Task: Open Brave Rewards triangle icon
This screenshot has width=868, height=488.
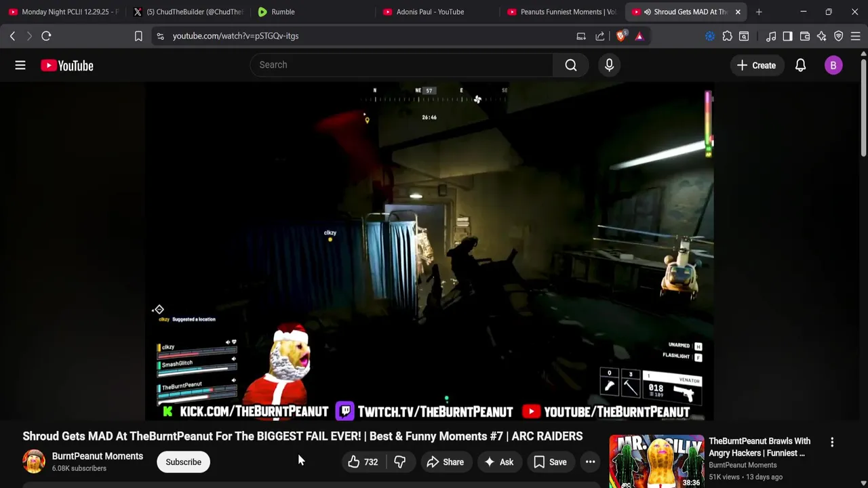Action: pyautogui.click(x=639, y=36)
